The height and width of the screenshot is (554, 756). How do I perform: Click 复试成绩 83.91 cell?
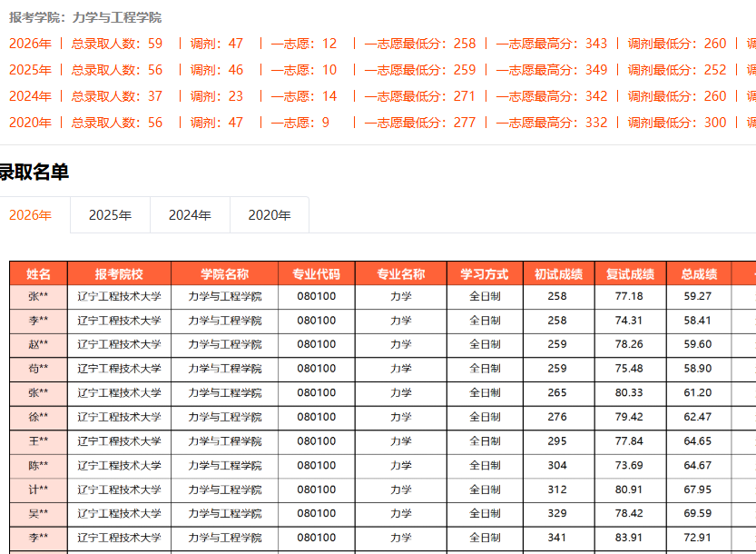629,538
